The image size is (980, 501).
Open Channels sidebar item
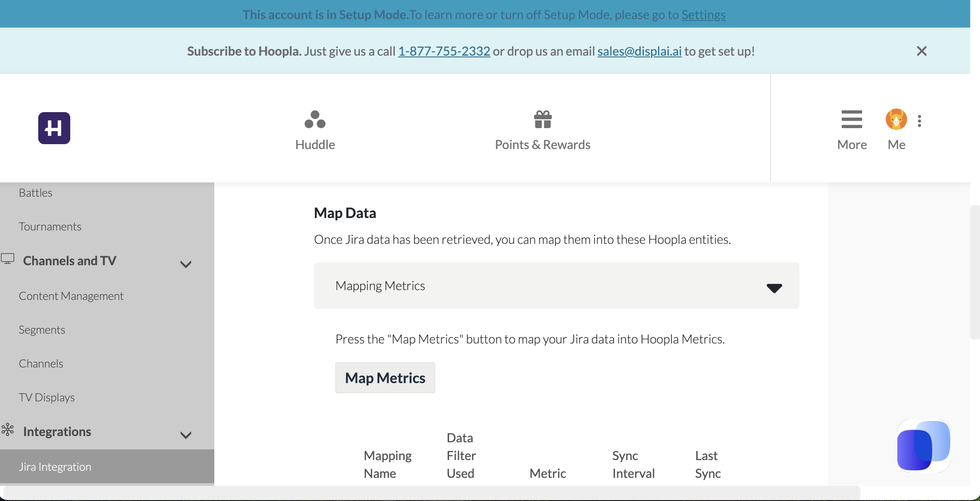point(41,364)
